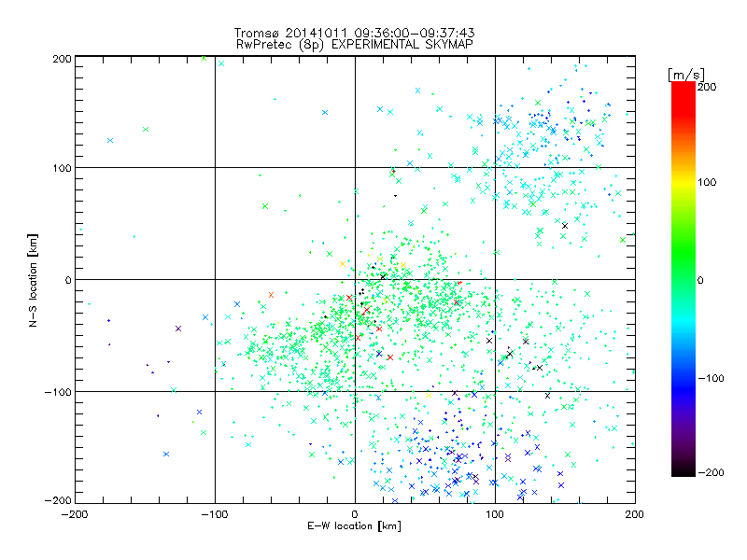The width and height of the screenshot is (747, 560).
Task: Select the 'E-W location [km]' horizontal axis label
Action: point(354,526)
